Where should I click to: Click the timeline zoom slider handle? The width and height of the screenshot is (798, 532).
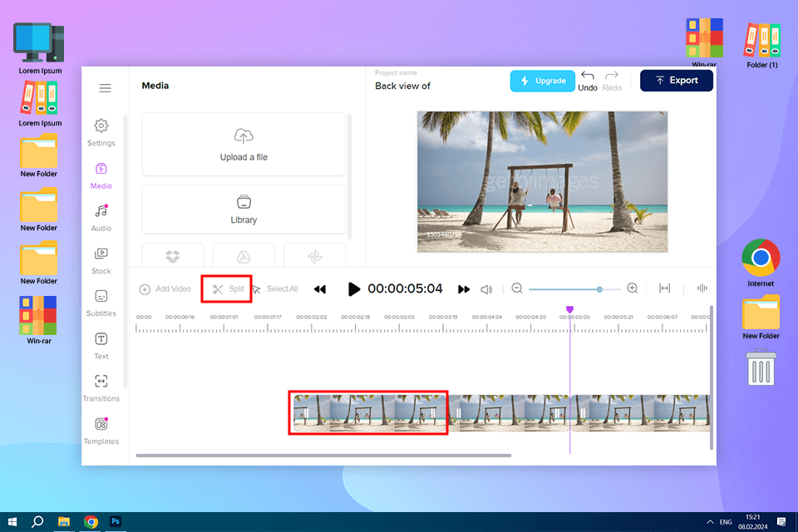click(599, 289)
